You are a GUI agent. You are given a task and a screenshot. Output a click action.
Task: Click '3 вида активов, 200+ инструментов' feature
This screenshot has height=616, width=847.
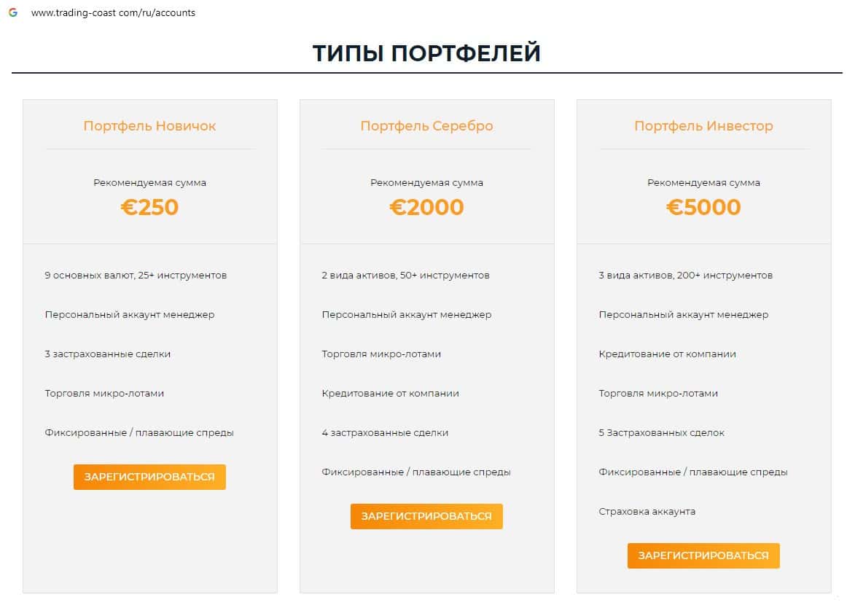[685, 276]
